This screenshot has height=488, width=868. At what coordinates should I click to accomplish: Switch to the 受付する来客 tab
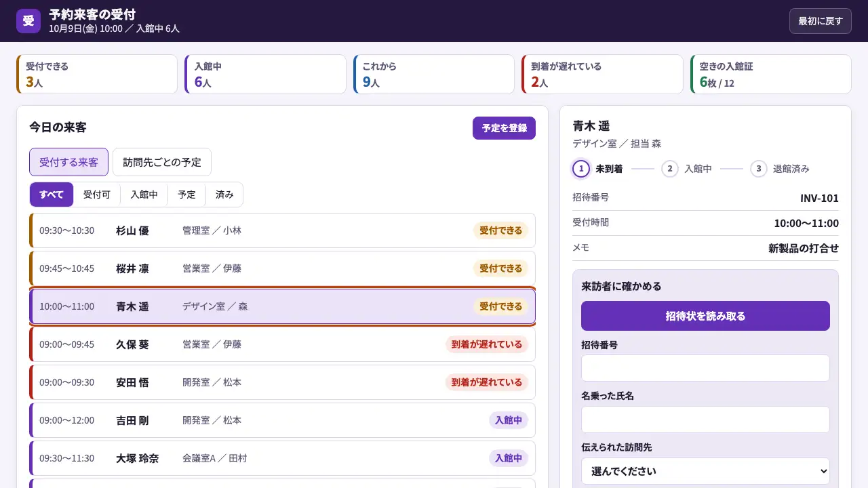tap(68, 162)
